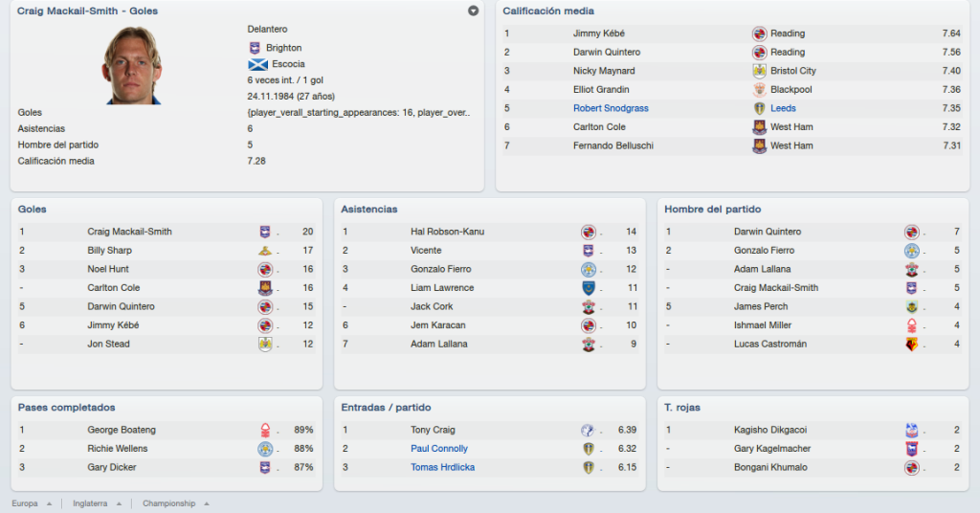Open Paul Connolly in Entradas list
Screen dimensions: 980x513
point(438,449)
